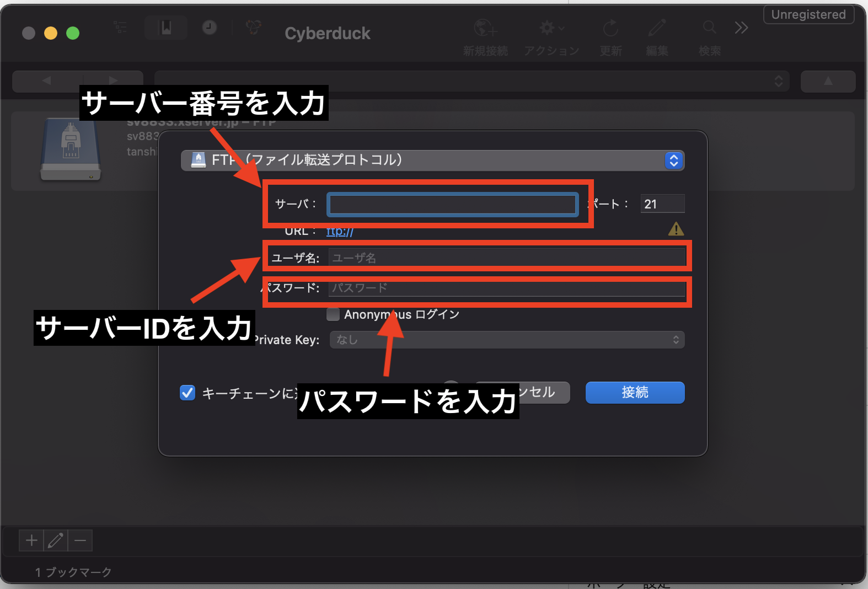This screenshot has height=589, width=868.
Task: Show more toolbar items via double chevron
Action: (x=741, y=28)
